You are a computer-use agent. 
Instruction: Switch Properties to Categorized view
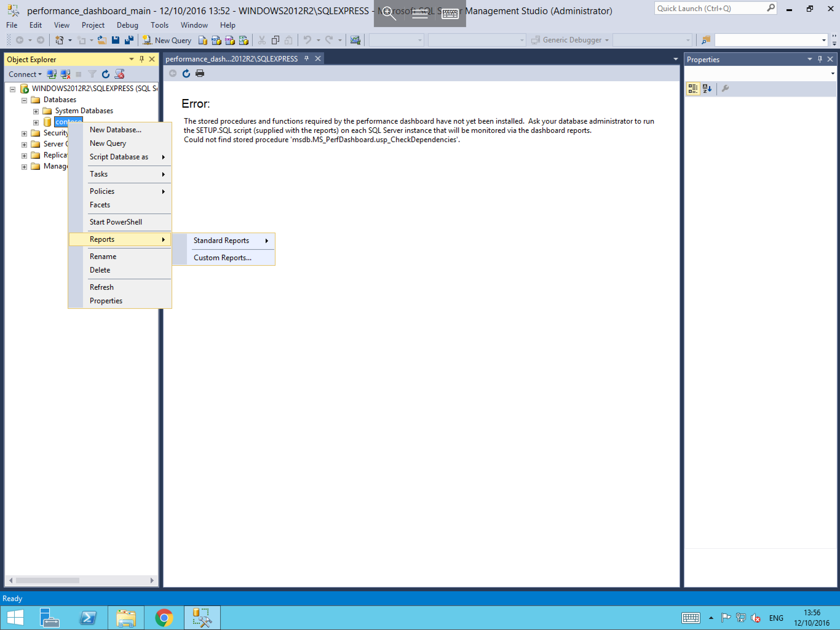pos(693,89)
